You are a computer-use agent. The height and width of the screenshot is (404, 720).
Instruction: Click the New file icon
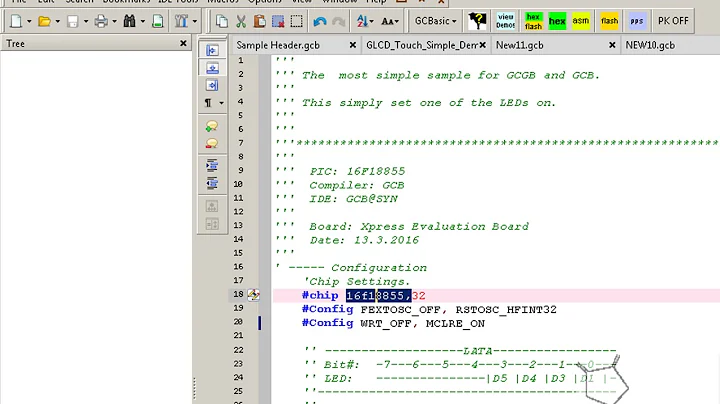pos(16,21)
